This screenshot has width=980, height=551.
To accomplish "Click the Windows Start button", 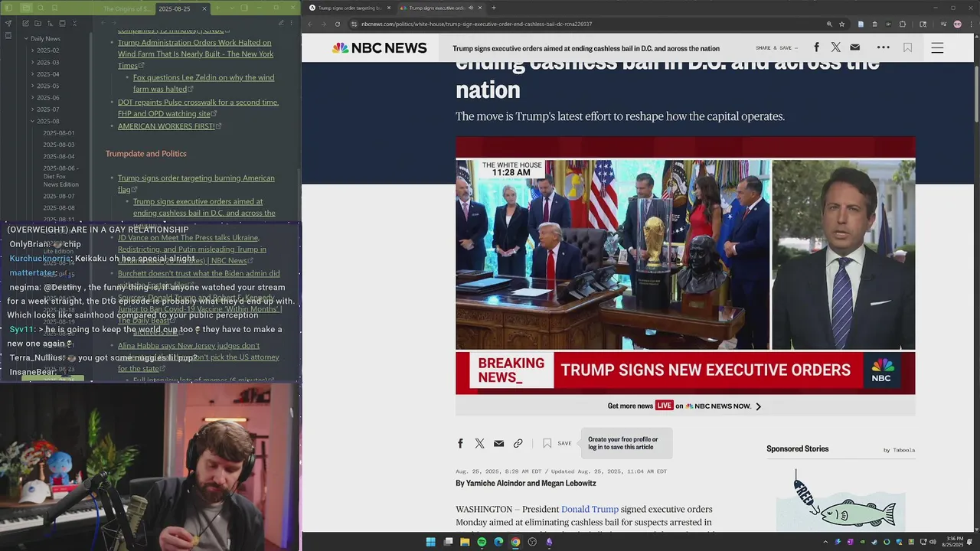I will pyautogui.click(x=430, y=542).
